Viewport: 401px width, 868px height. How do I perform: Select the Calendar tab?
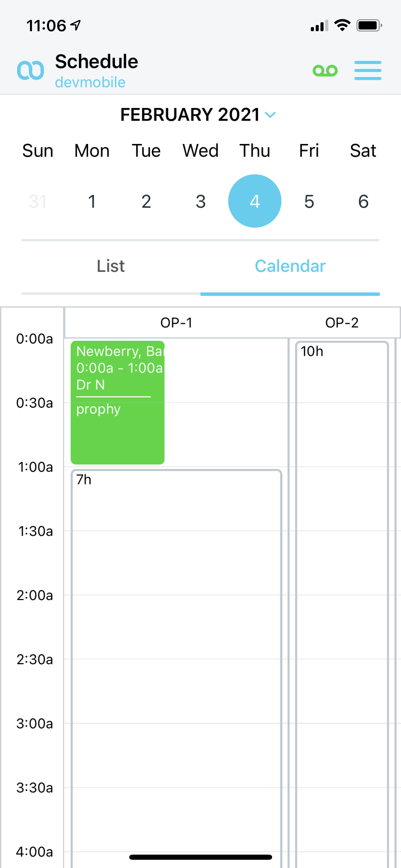(290, 266)
